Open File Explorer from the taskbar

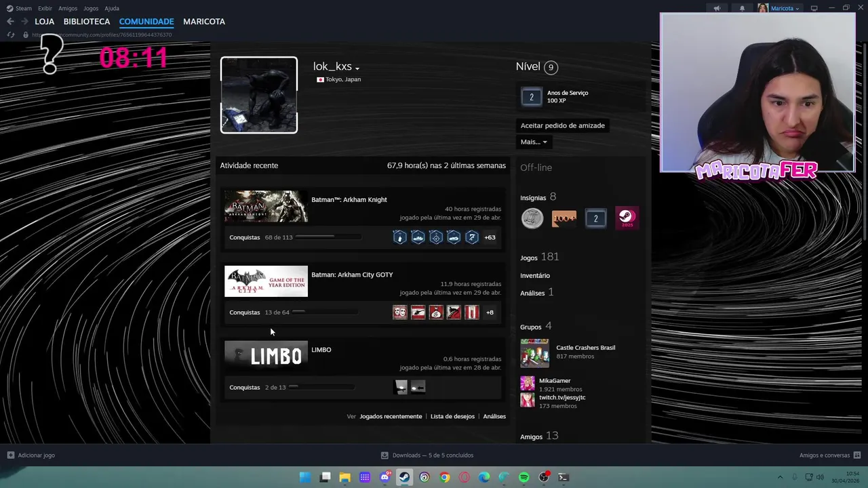click(344, 477)
